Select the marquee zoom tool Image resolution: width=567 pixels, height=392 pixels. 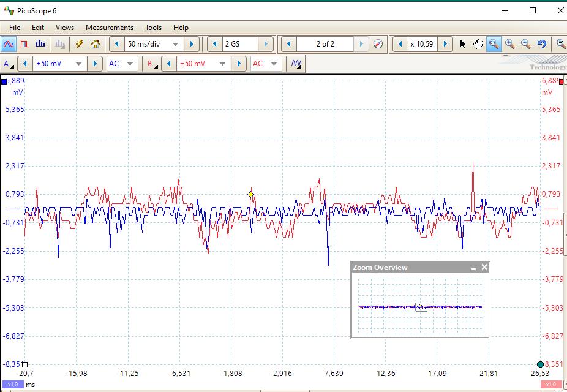tap(494, 44)
